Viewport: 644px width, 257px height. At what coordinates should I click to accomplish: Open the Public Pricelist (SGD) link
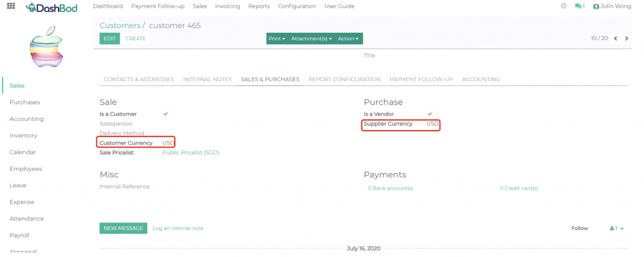coord(191,152)
